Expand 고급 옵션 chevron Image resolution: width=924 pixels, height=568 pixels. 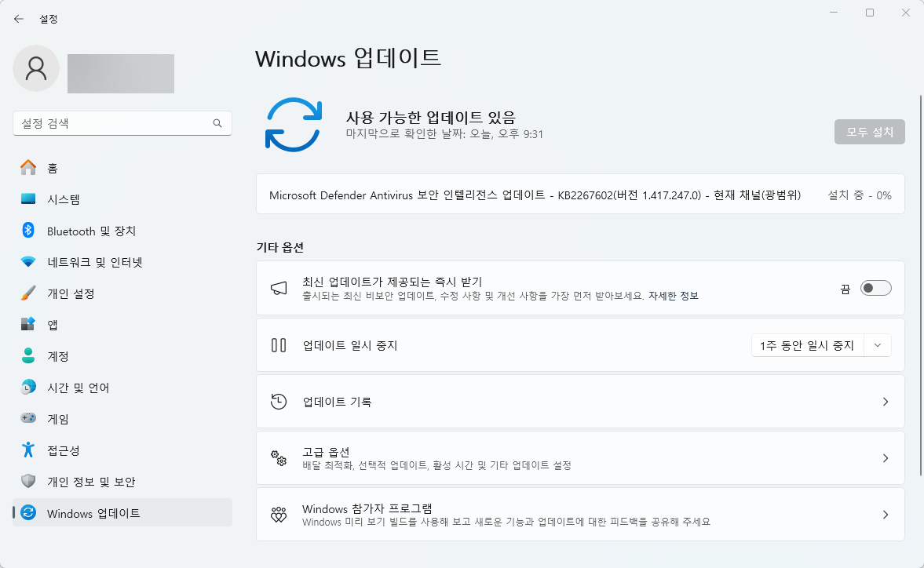[x=885, y=458]
